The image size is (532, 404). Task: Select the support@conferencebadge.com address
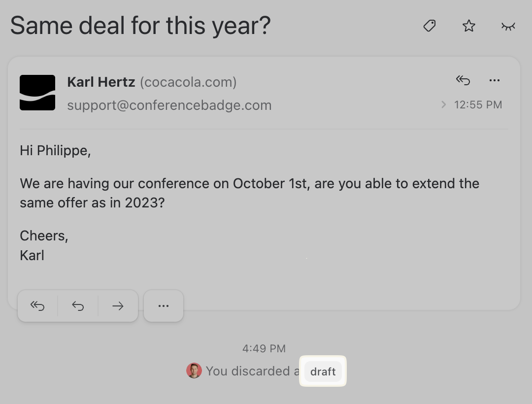(x=169, y=105)
